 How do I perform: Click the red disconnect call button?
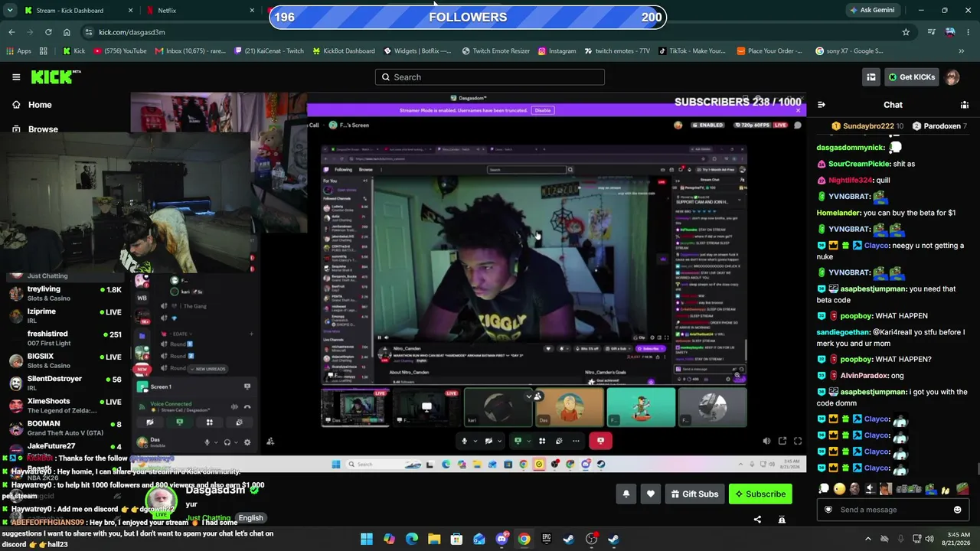600,441
